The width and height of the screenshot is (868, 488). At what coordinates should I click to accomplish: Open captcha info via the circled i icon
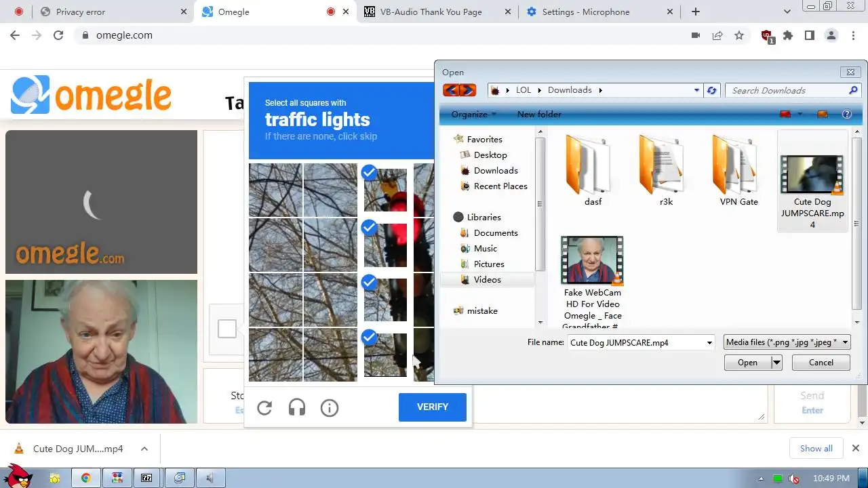click(330, 407)
